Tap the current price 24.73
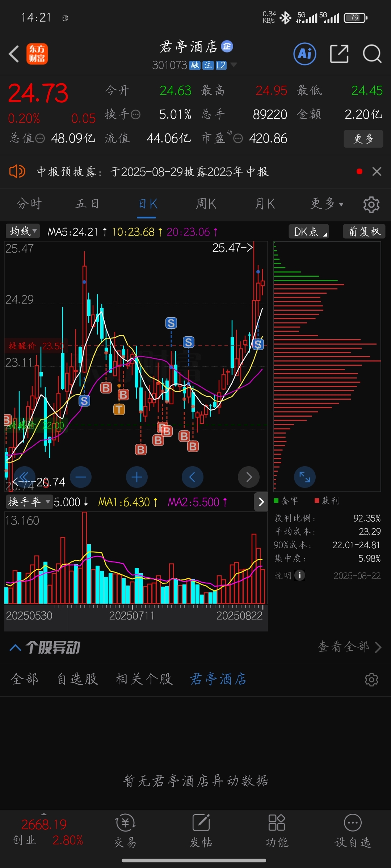Image resolution: width=391 pixels, height=868 pixels. click(38, 93)
